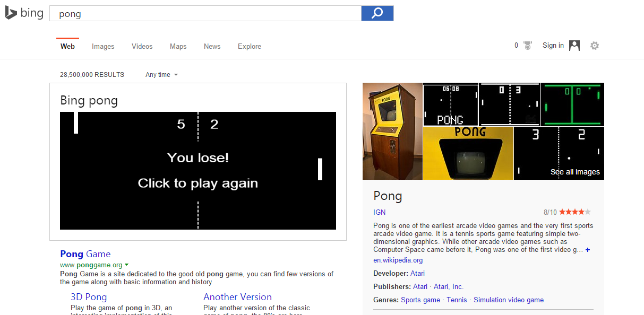The width and height of the screenshot is (644, 315).
Task: Open the Pong Game search result
Action: (x=85, y=254)
